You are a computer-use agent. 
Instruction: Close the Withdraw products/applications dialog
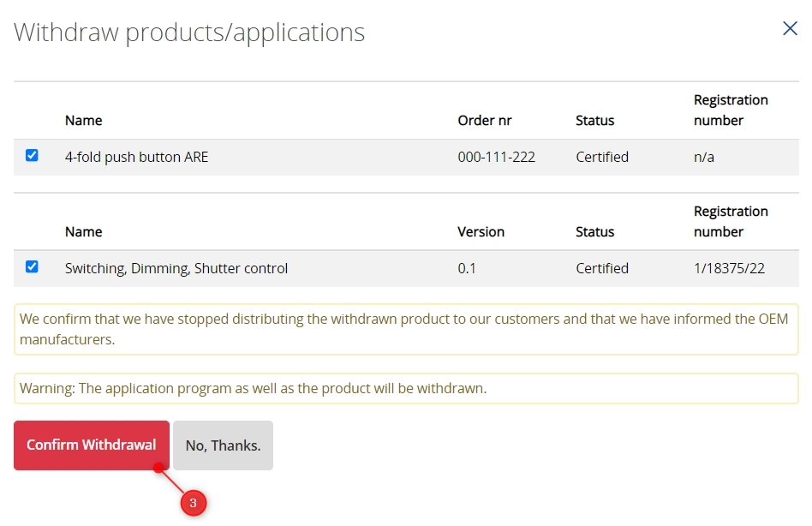point(789,27)
